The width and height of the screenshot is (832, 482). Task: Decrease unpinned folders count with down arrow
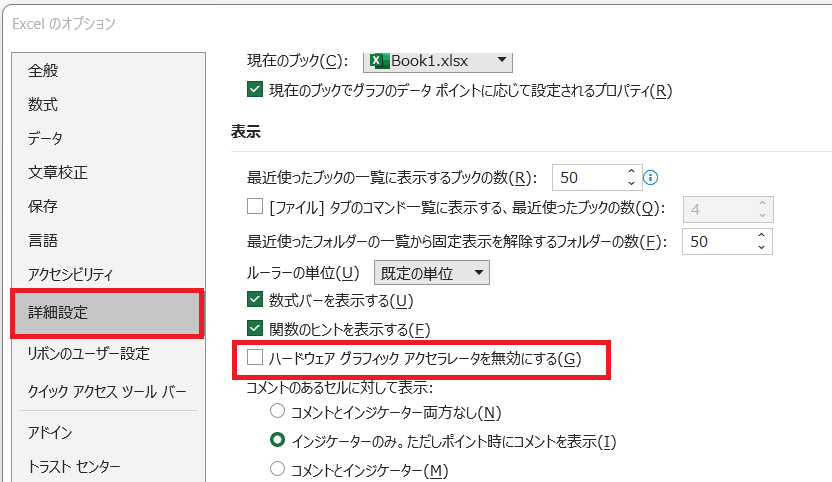761,247
